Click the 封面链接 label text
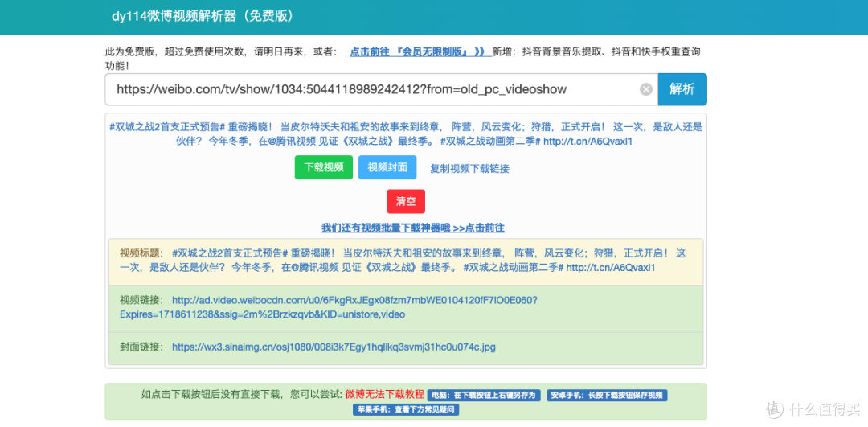This screenshot has height=427, width=868. [x=141, y=347]
